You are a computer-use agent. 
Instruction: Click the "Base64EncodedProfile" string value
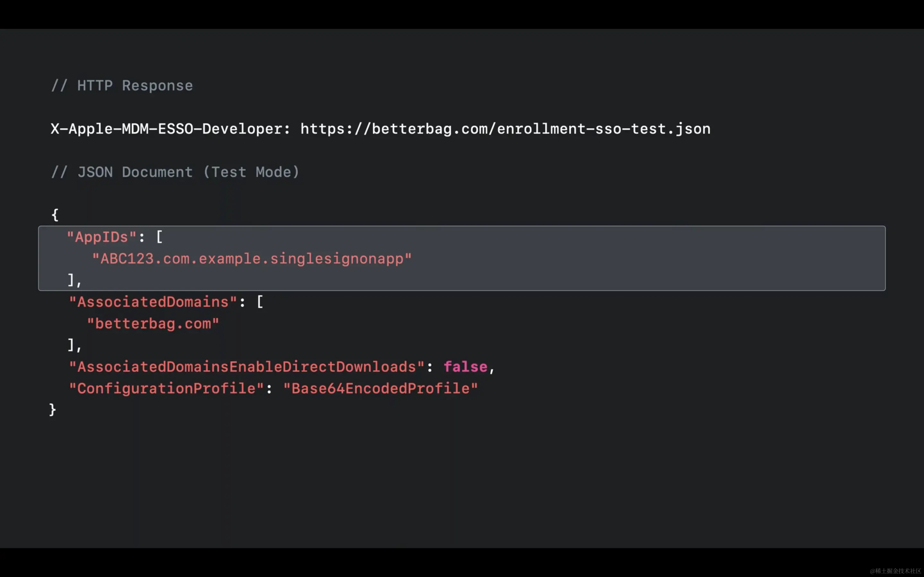380,389
